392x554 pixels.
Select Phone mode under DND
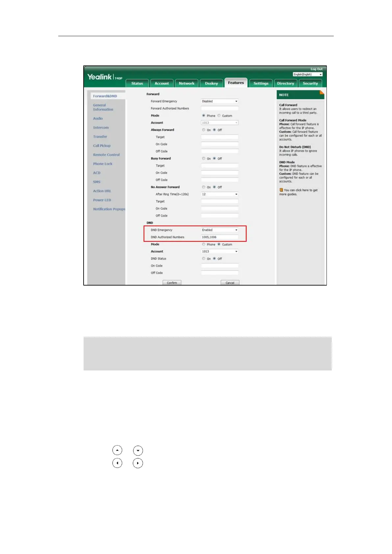click(x=204, y=244)
